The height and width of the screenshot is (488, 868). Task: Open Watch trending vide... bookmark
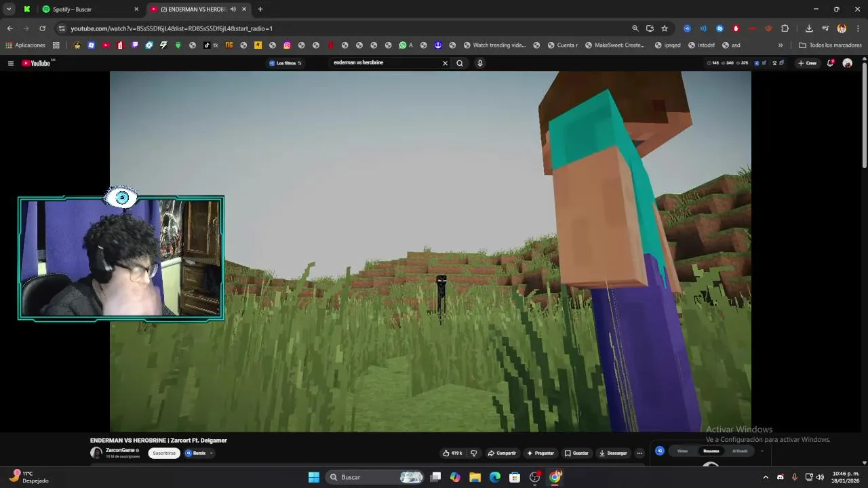[495, 45]
